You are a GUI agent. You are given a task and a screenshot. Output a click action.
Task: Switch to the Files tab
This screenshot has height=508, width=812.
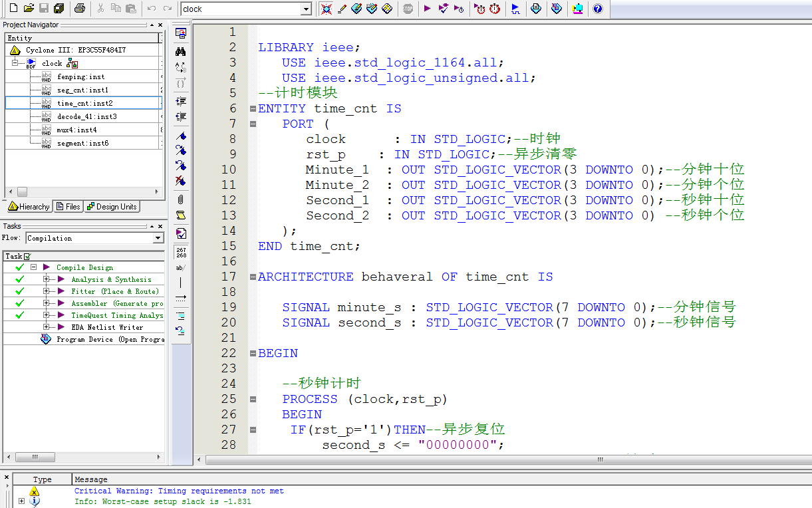click(x=68, y=207)
